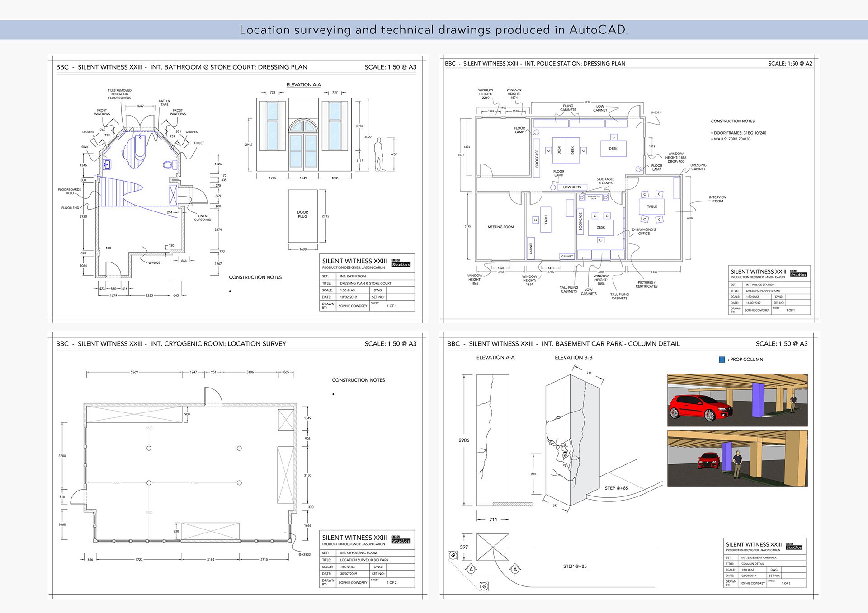Click the arched door in bathroom elevation drawing
This screenshot has height=613, width=868.
pos(303,145)
